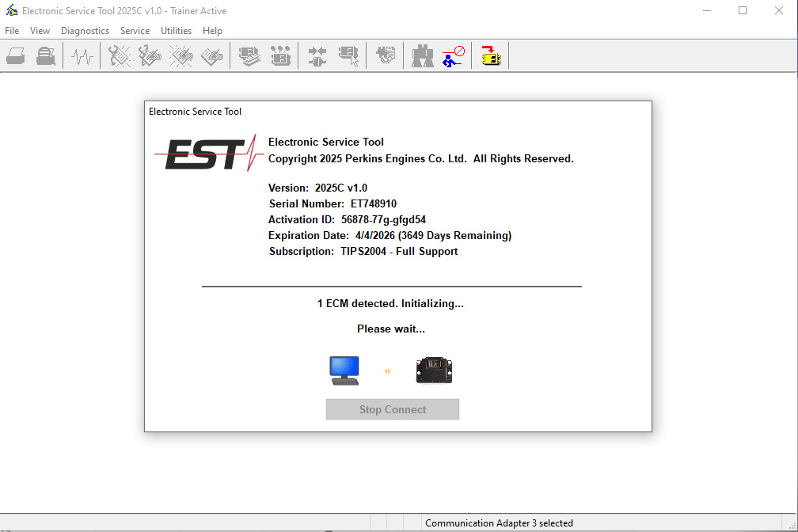
Task: Click the Print icon in the toolbar
Action: 16,56
